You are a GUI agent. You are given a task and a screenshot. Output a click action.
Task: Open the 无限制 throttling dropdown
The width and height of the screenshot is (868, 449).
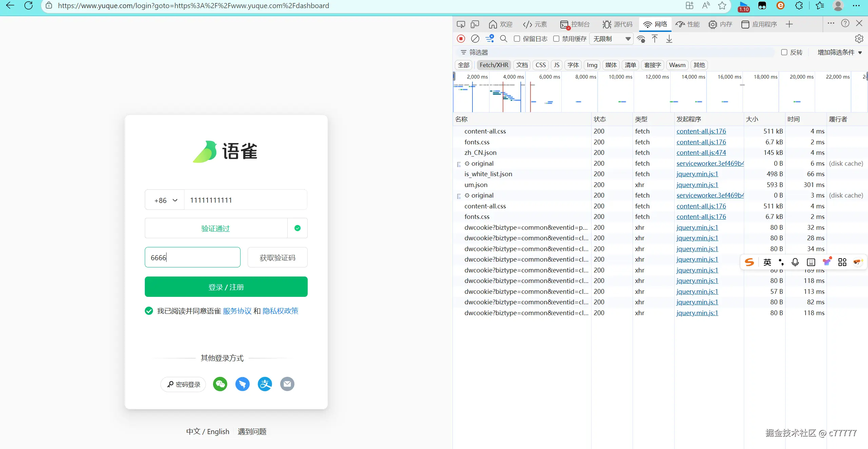point(611,39)
